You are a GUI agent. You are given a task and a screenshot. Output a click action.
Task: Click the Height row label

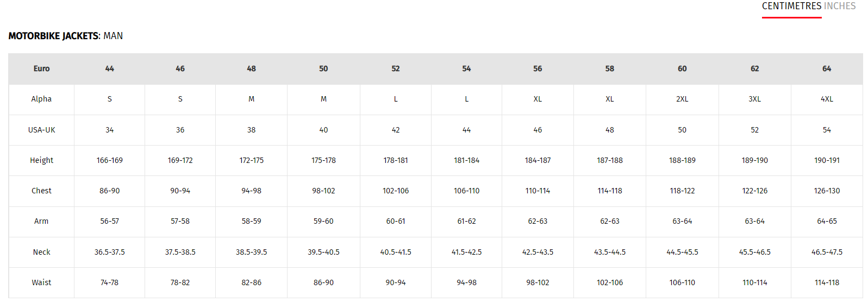[41, 160]
